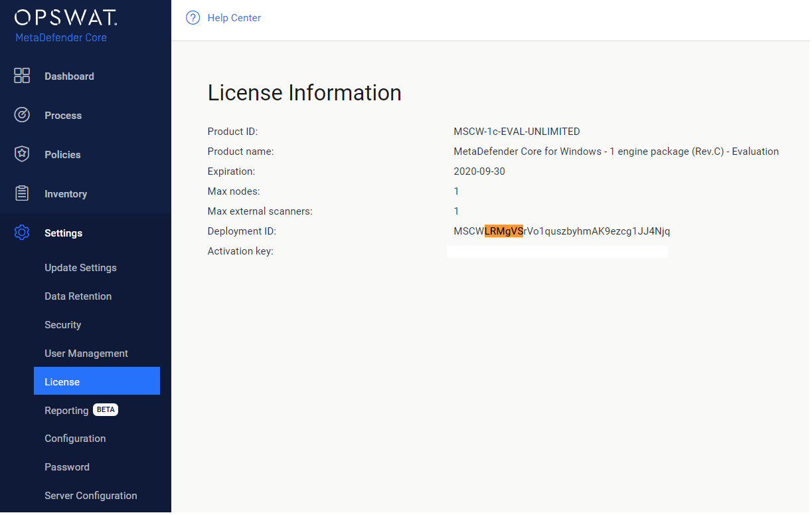Screen dimensions: 812x515
Task: Go to Password settings
Action: tap(67, 467)
